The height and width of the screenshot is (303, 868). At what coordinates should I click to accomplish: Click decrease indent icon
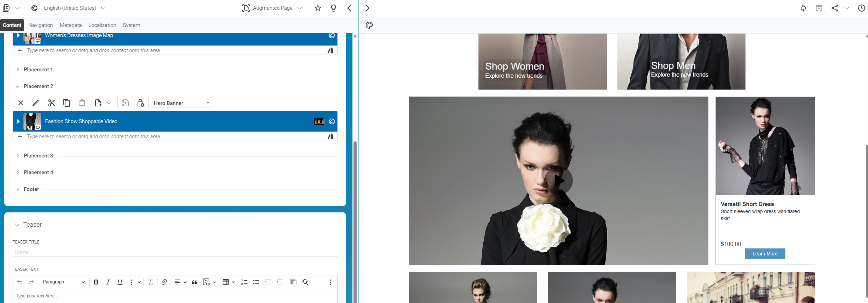coord(268,282)
